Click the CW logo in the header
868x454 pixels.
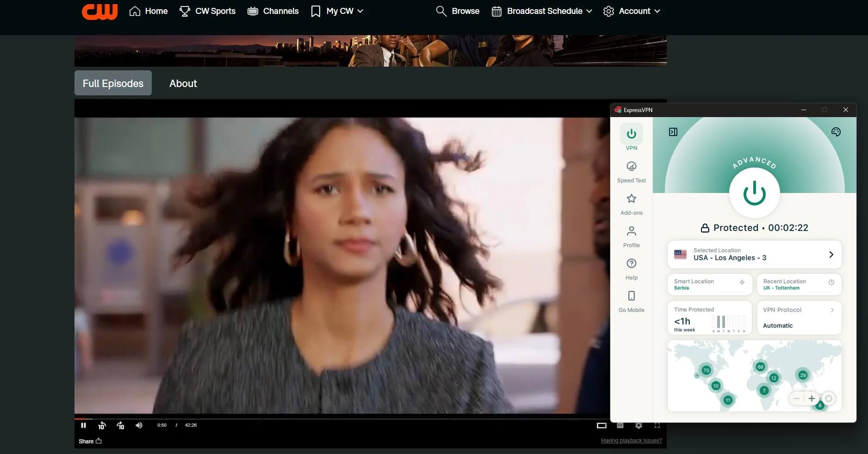(x=100, y=12)
